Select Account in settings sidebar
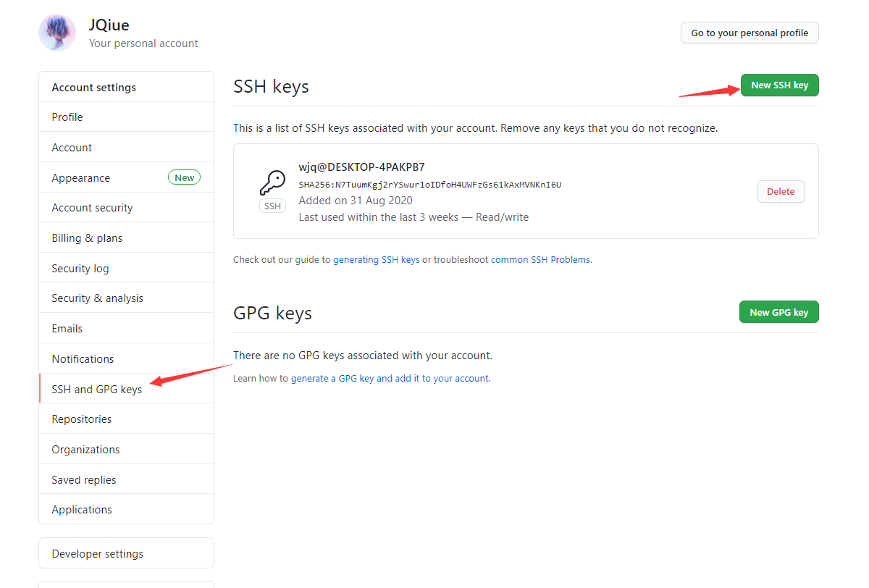Image resolution: width=869 pixels, height=588 pixels. 72,148
